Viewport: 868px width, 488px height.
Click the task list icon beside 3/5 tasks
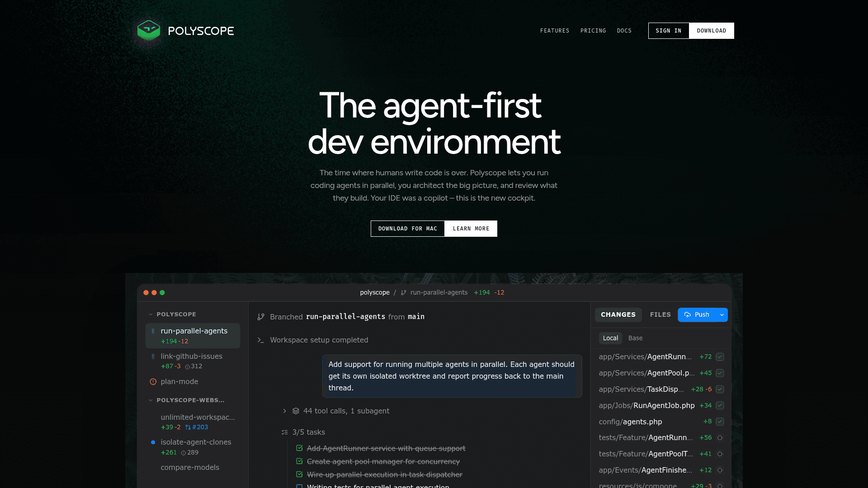click(284, 432)
